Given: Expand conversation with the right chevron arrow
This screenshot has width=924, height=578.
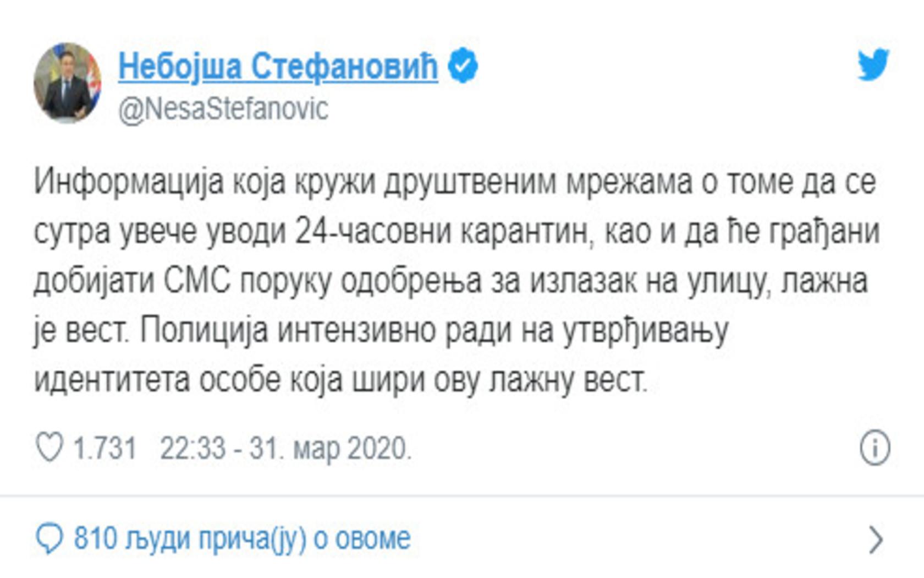Looking at the screenshot, I should pyautogui.click(x=876, y=539).
